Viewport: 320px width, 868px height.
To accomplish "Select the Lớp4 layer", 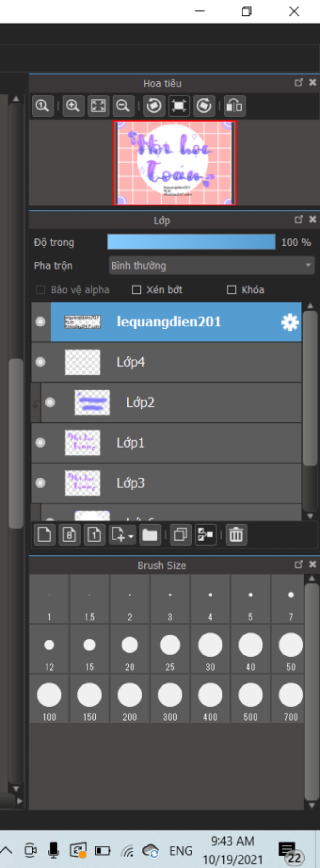I will (x=166, y=362).
